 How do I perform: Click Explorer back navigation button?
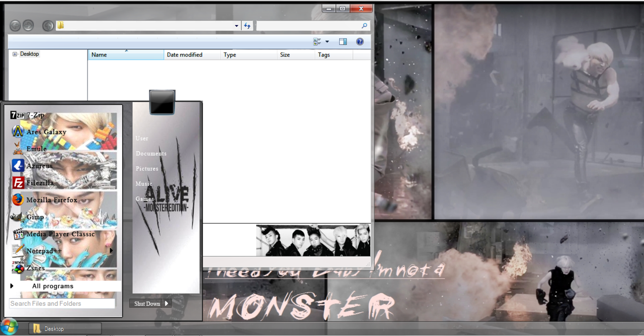click(15, 25)
